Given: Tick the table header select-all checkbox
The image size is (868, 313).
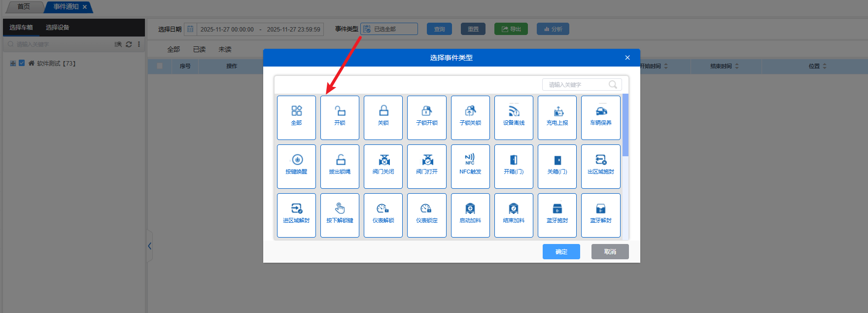Looking at the screenshot, I should tap(160, 66).
